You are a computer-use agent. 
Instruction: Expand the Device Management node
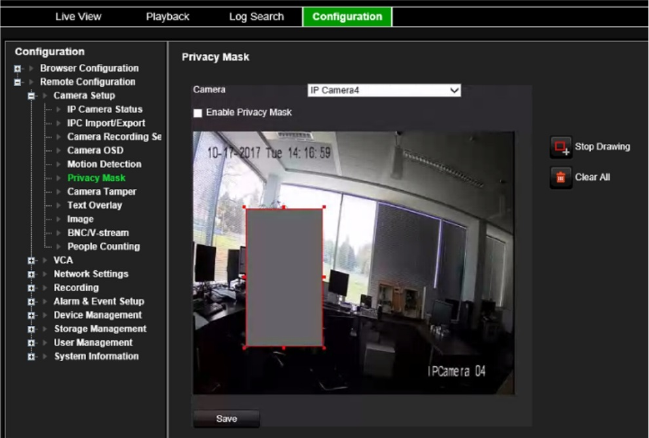click(31, 315)
